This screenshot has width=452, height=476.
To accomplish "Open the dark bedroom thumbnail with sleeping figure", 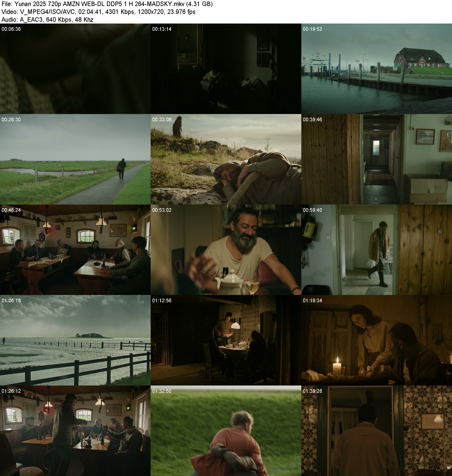I will [226, 69].
